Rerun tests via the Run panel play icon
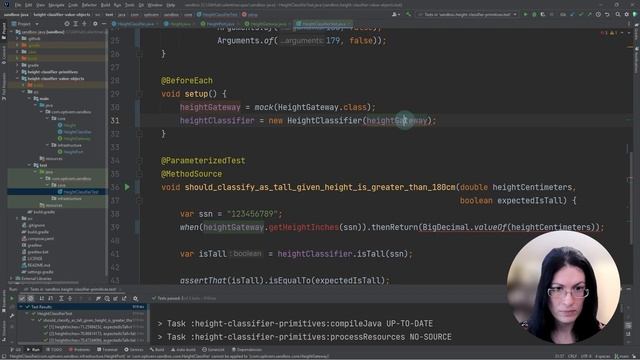The width and height of the screenshot is (640, 360). (12, 298)
